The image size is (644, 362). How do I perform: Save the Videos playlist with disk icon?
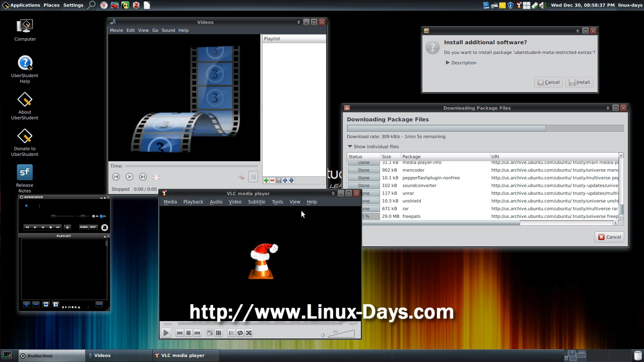click(x=279, y=180)
